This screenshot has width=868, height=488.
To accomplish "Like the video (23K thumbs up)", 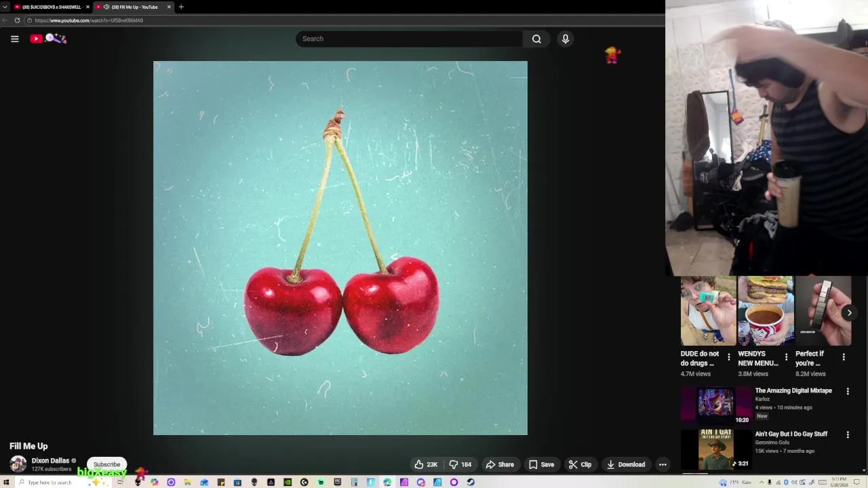I will [426, 464].
